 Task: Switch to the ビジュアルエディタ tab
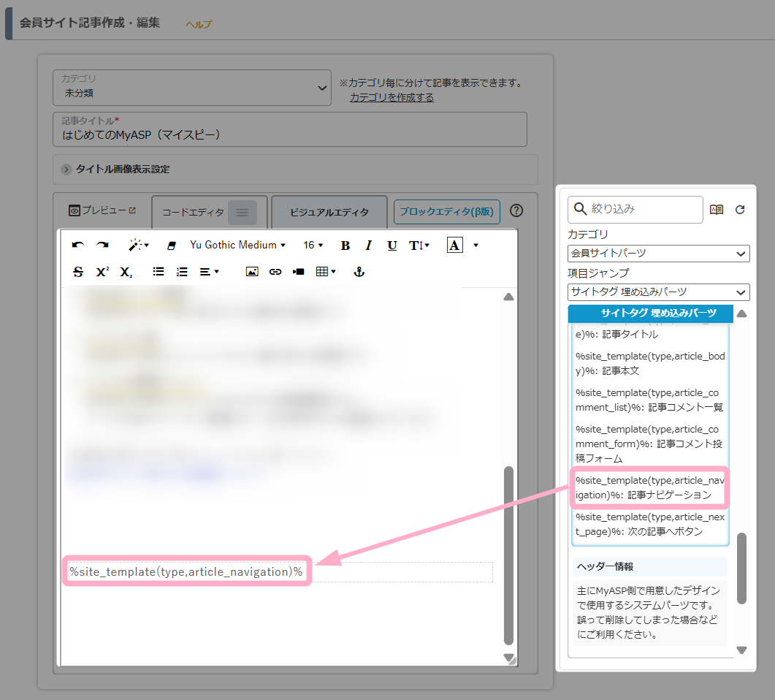coord(329,213)
